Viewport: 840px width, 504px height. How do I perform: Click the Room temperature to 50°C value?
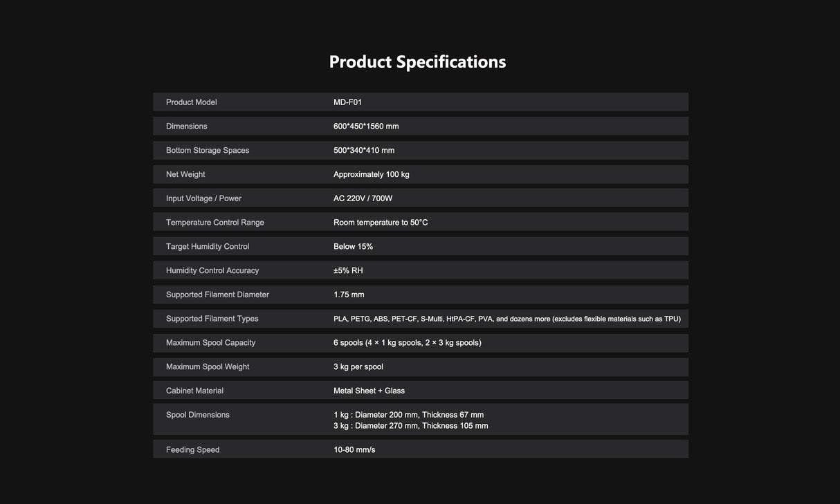pos(381,223)
